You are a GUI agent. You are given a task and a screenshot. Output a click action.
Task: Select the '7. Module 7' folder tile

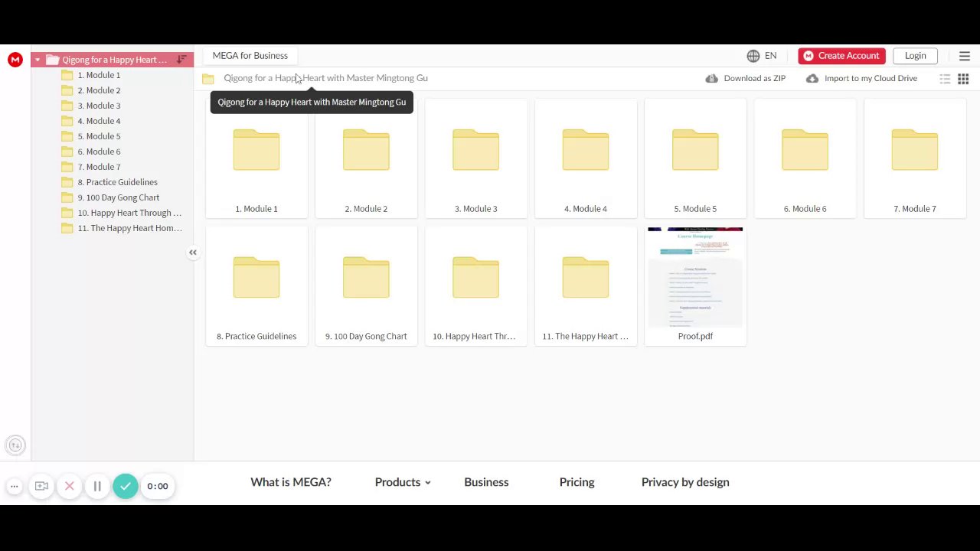click(915, 158)
